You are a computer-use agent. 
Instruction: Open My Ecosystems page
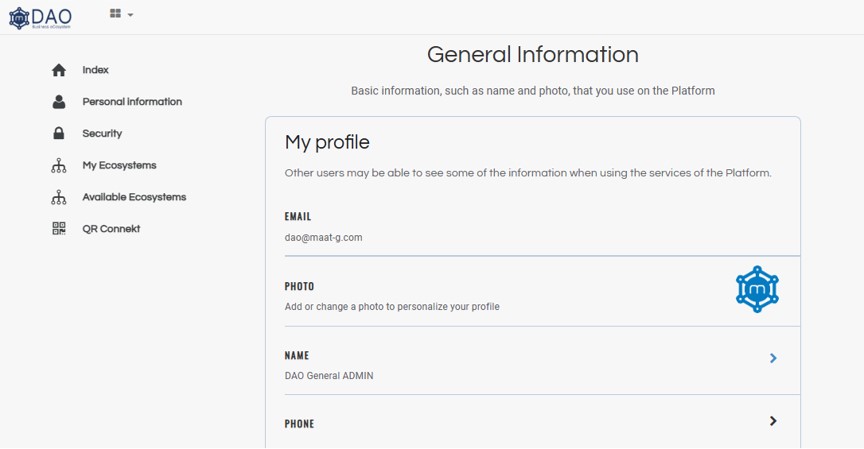tap(119, 166)
